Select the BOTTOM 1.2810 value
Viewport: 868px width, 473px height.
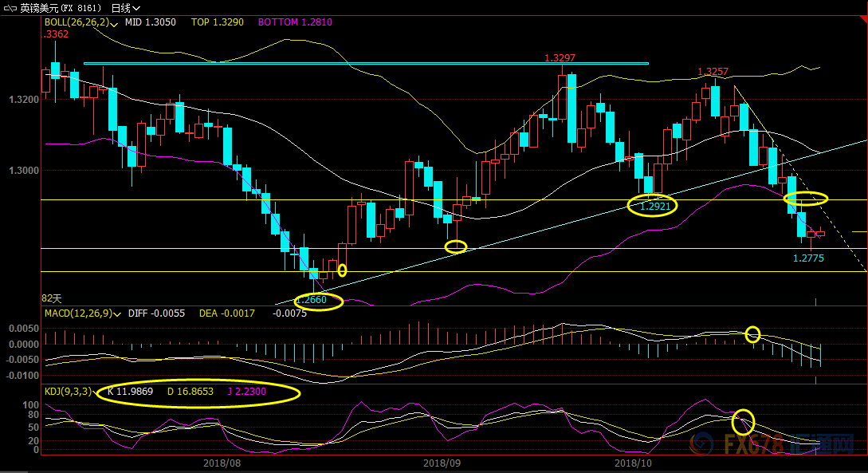[x=295, y=22]
